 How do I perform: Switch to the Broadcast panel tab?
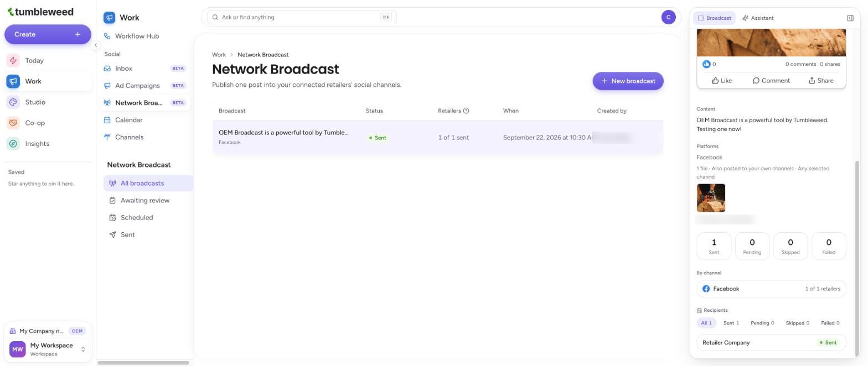click(714, 18)
